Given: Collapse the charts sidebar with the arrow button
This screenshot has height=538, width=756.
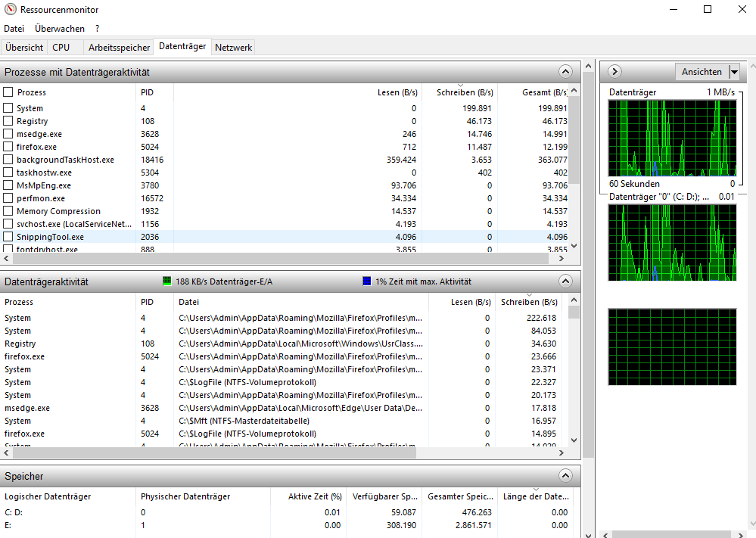Looking at the screenshot, I should (614, 71).
